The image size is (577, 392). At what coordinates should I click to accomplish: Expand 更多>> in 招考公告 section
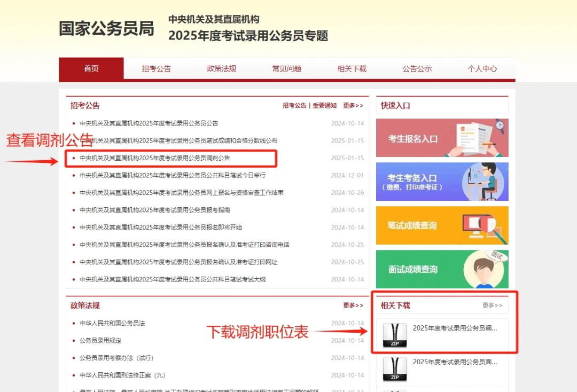coord(353,106)
